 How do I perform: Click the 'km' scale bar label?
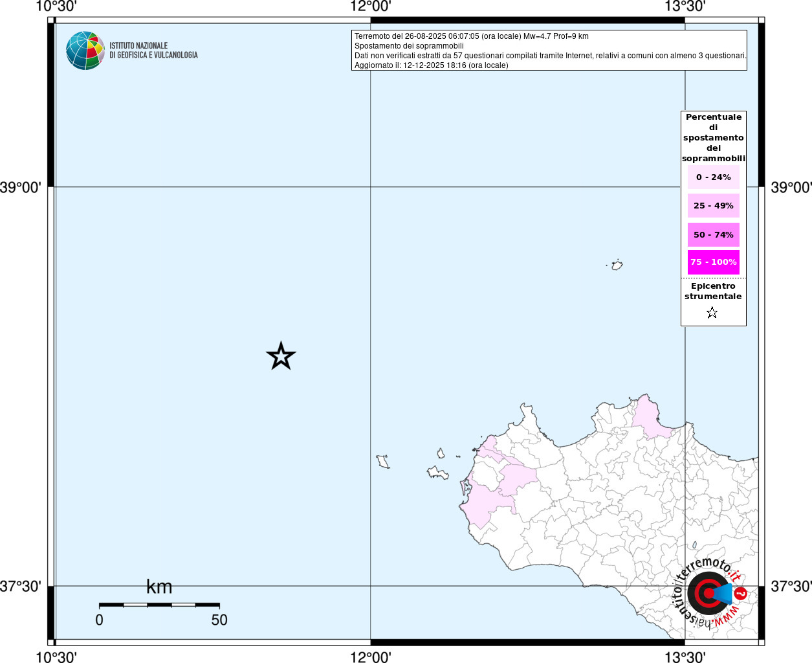click(x=159, y=587)
